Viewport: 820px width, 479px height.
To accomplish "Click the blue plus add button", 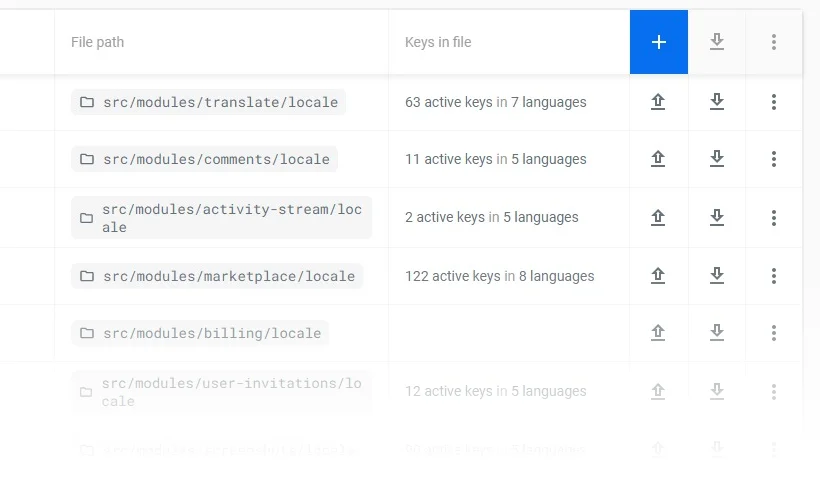I will [658, 42].
